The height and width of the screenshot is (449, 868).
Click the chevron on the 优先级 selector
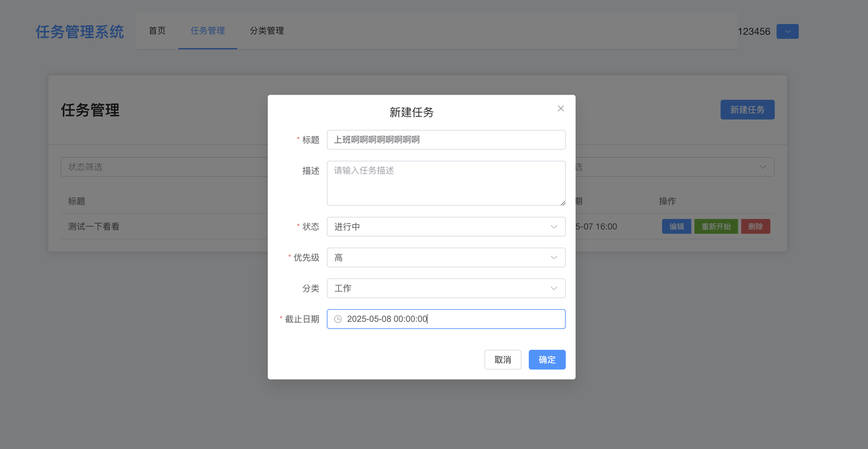pos(553,257)
